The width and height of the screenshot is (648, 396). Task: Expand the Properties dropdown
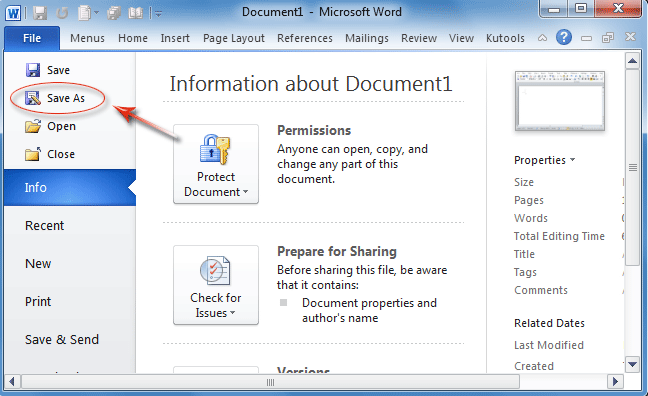tap(544, 160)
